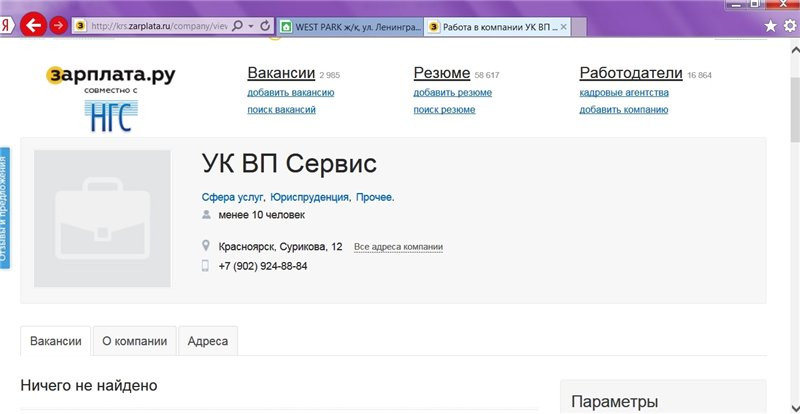
Task: Open a new blank browser tab
Action: click(579, 27)
